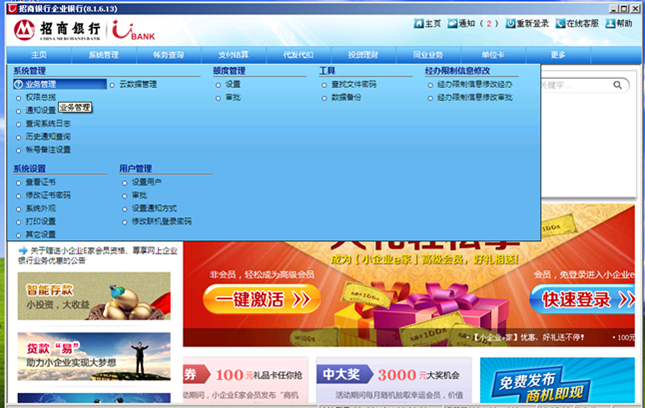This screenshot has width=645, height=408.
Task: Click the 主页 home icon at top right
Action: pyautogui.click(x=427, y=23)
